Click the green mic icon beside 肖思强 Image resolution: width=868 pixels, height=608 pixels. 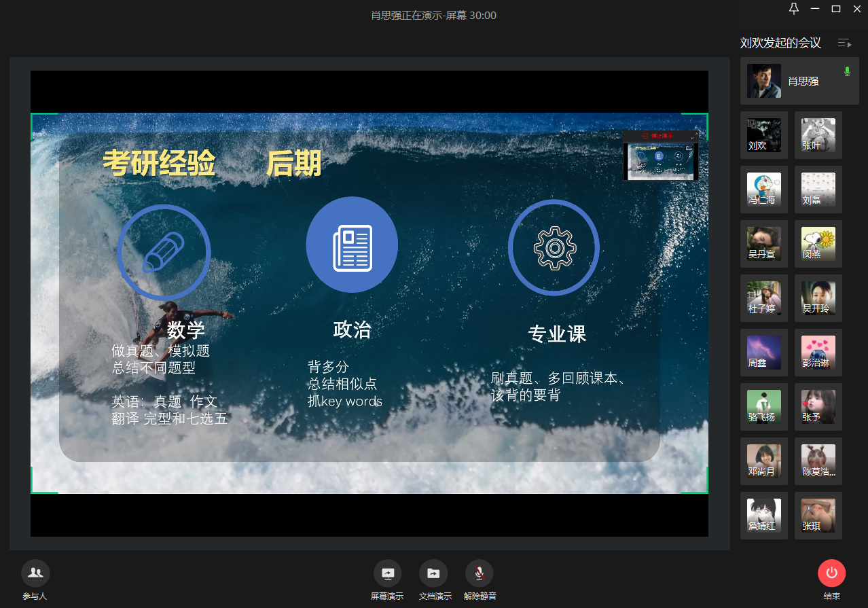(847, 71)
